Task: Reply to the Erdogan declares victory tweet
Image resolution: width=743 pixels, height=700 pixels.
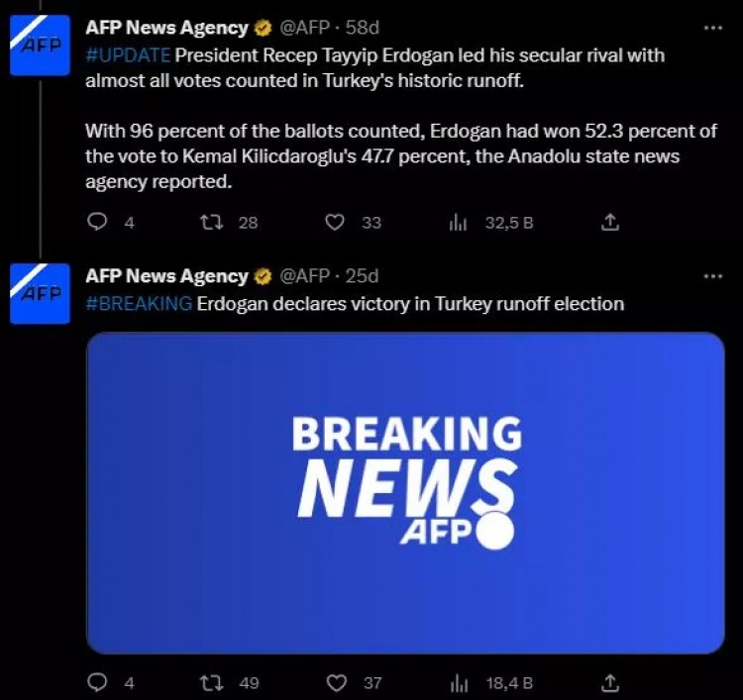Action: [98, 682]
